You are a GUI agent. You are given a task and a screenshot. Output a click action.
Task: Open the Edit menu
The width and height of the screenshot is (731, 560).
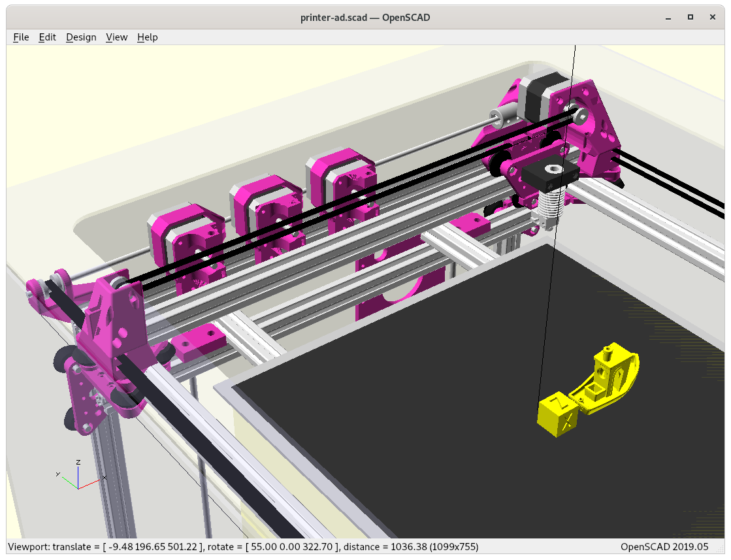(48, 37)
